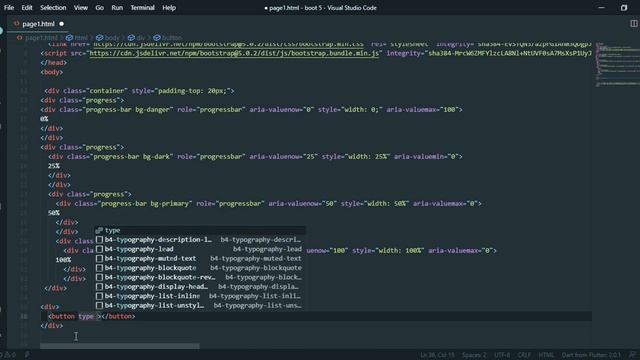
Task: Open the Edit menu
Action: click(27, 8)
